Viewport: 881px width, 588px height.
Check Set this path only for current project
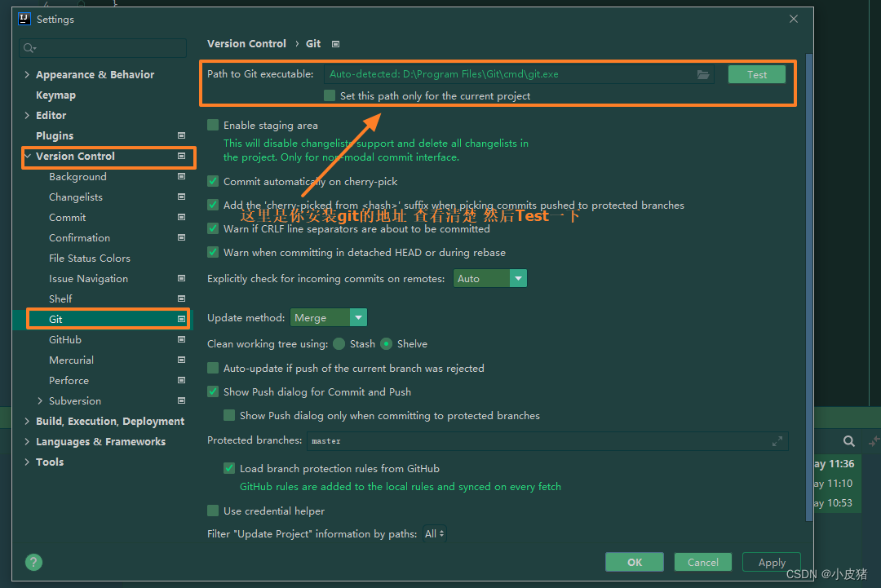click(330, 95)
